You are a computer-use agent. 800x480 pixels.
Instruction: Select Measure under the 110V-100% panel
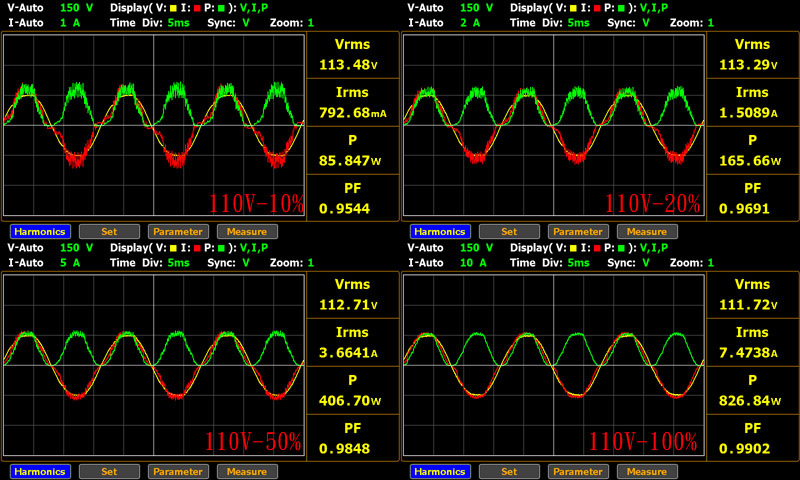point(647,472)
